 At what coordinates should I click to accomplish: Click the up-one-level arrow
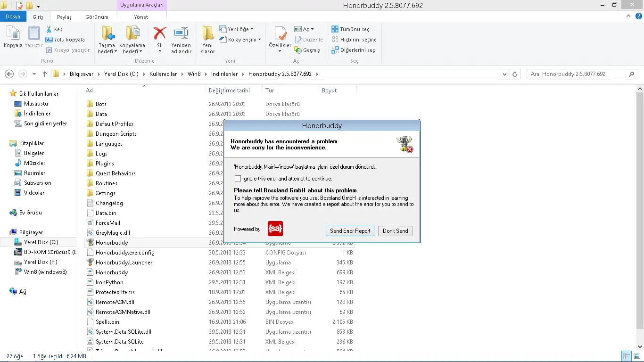45,74
